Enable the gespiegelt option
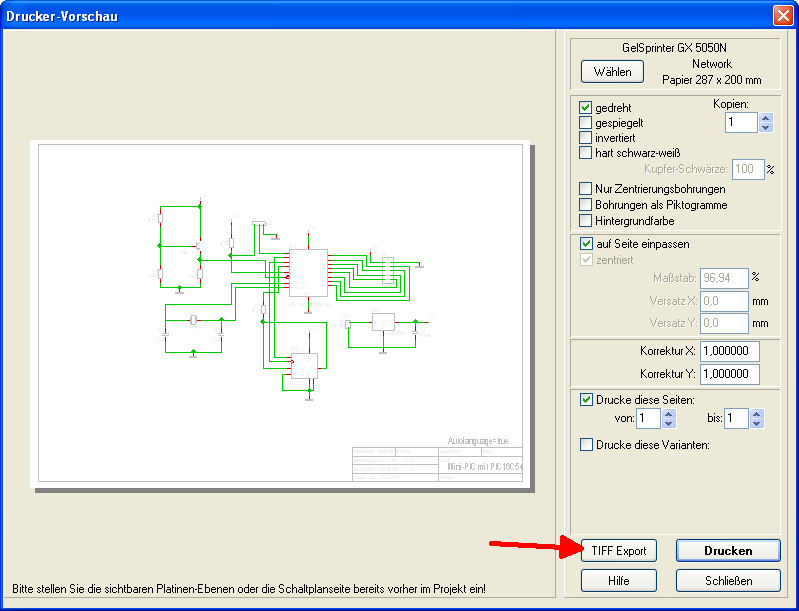Image resolution: width=799 pixels, height=611 pixels. click(x=586, y=122)
